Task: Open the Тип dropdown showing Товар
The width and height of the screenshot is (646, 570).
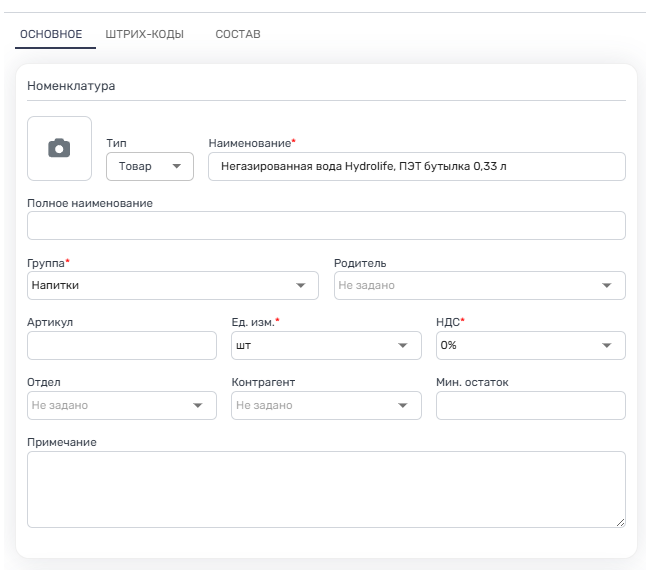Action: coord(149,167)
